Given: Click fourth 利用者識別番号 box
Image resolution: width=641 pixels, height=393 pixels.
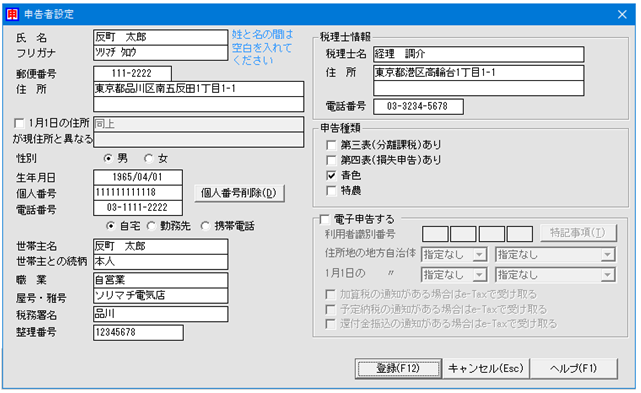Looking at the screenshot, I should click(520, 234).
